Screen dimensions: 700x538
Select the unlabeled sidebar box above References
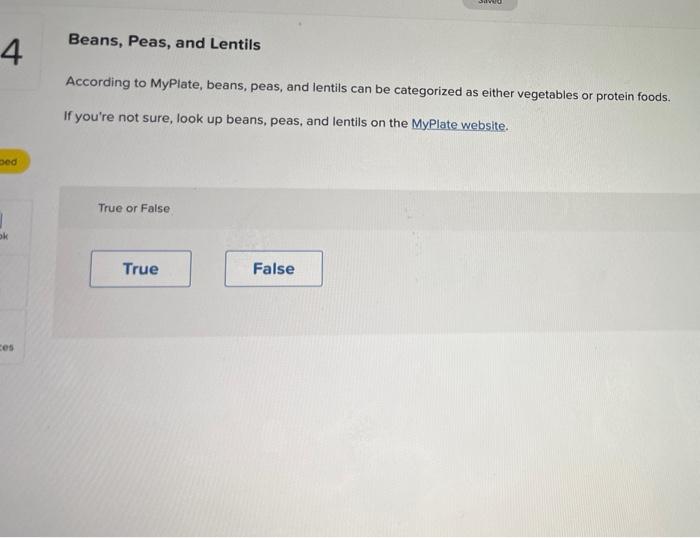click(x=12, y=282)
